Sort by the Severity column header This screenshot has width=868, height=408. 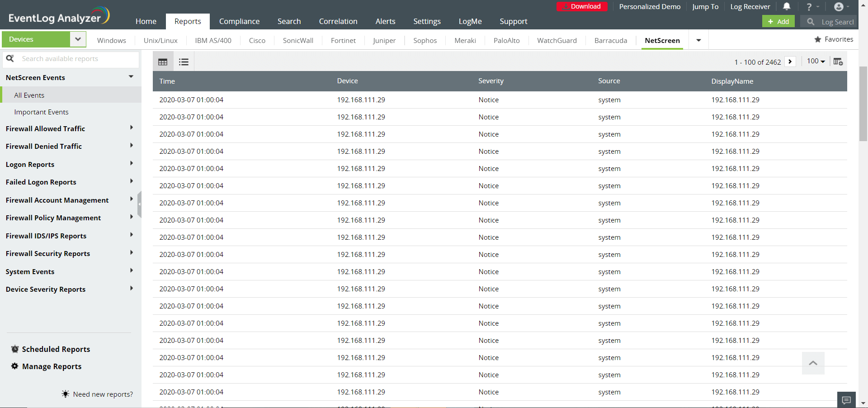pos(491,81)
